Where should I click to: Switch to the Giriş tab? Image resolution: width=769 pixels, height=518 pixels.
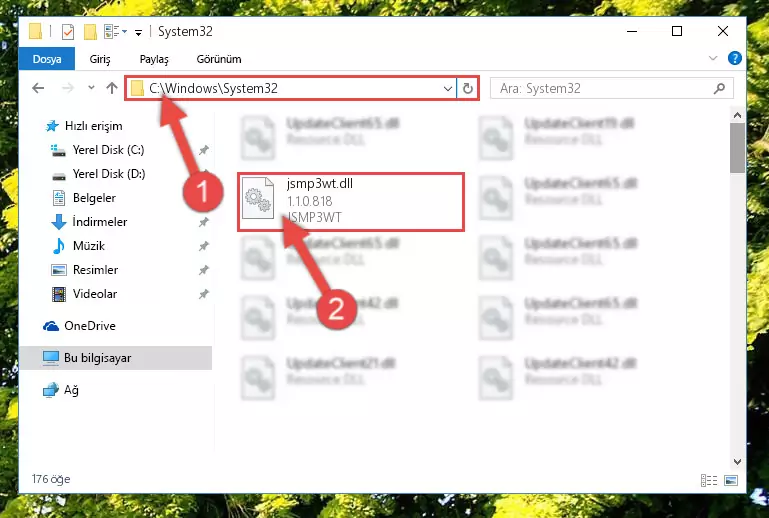click(x=100, y=59)
